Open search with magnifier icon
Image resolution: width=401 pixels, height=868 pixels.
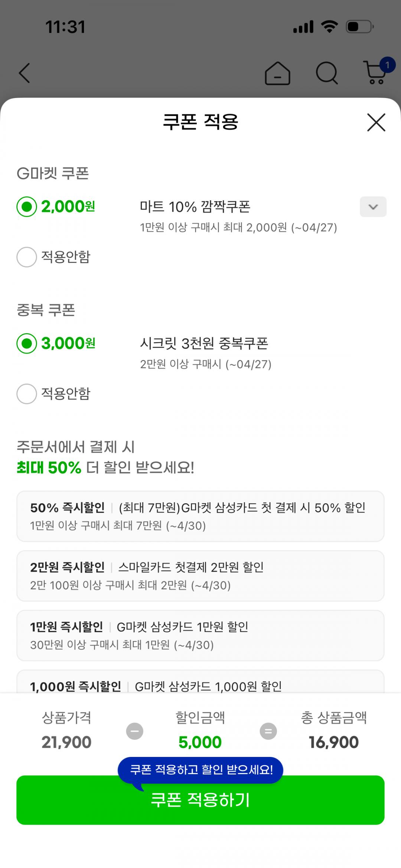[x=327, y=73]
